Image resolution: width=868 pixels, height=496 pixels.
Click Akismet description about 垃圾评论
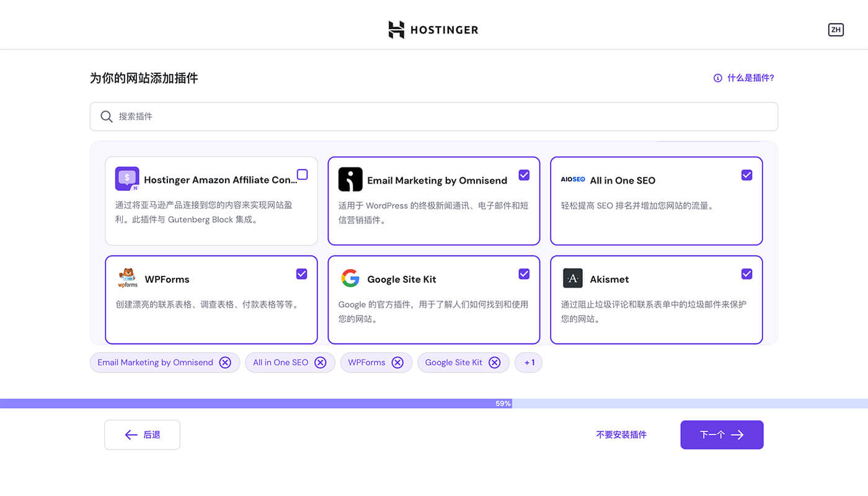653,312
